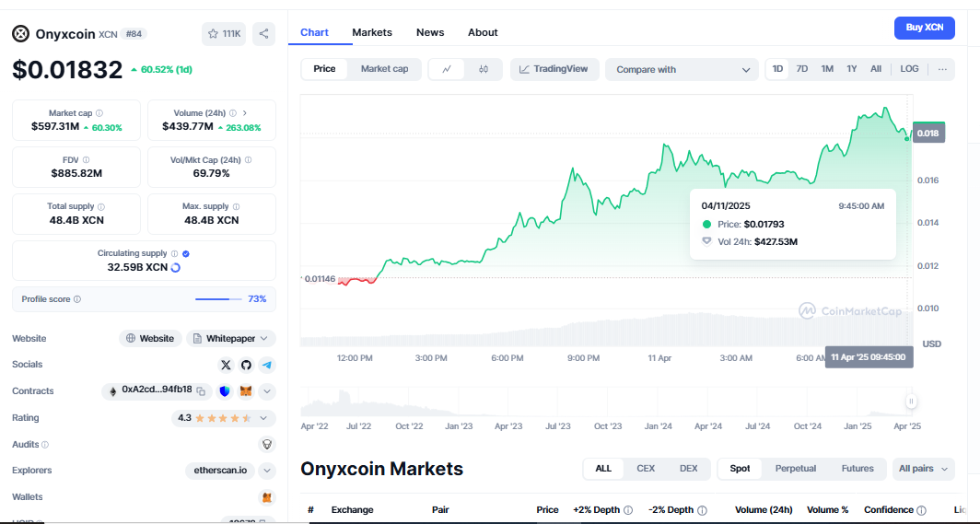The height and width of the screenshot is (524, 980).
Task: Click the Buy XCN button
Action: [925, 28]
